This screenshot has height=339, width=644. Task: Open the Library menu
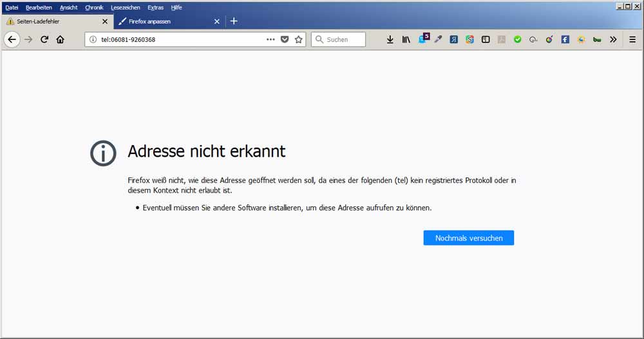click(406, 39)
